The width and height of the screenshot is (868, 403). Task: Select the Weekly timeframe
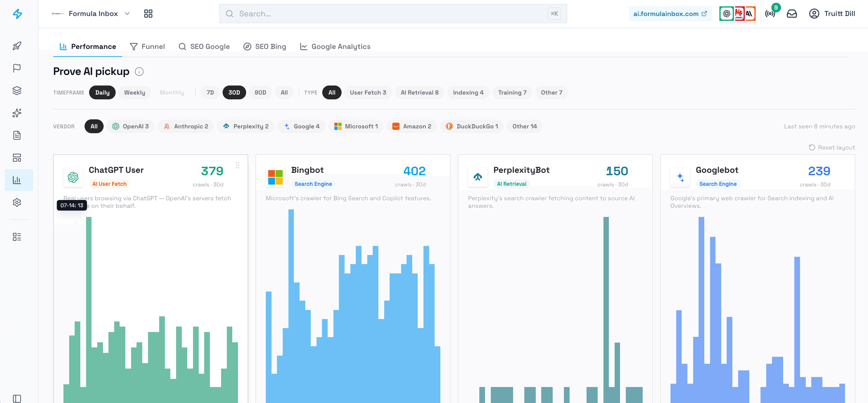(134, 93)
